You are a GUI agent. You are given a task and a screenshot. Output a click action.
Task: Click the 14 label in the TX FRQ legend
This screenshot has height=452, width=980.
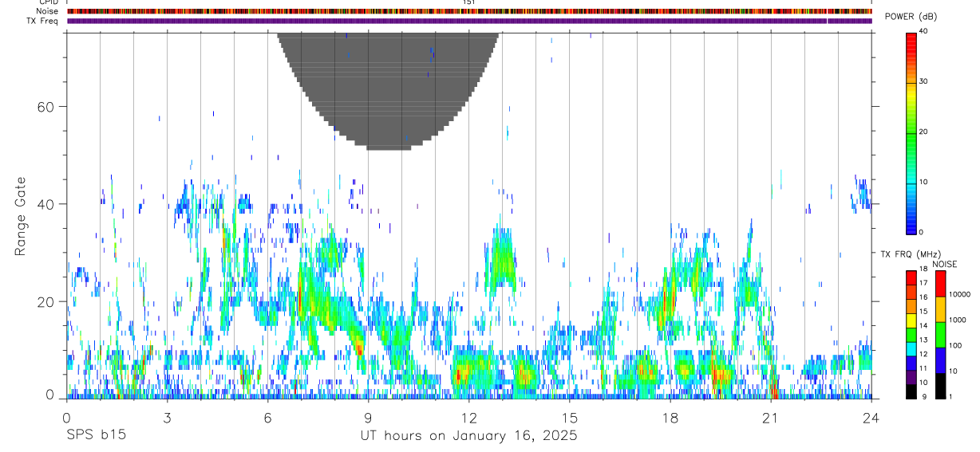tap(924, 325)
